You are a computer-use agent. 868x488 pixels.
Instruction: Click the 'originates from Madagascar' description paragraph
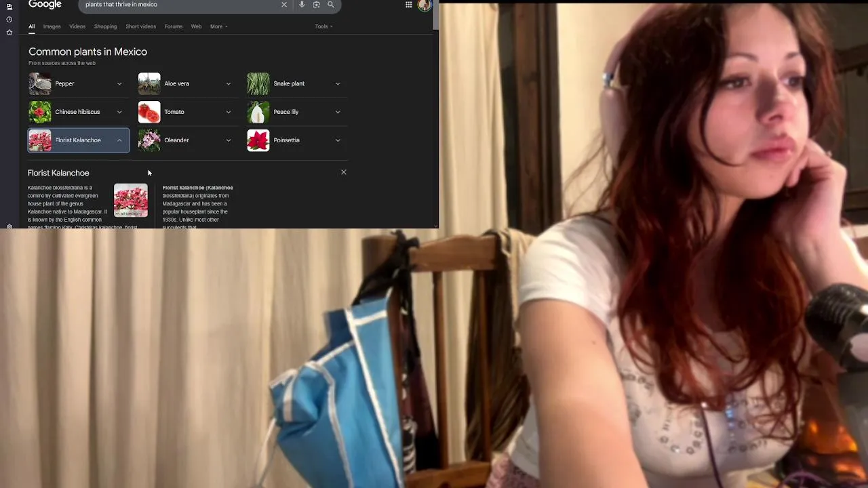point(198,206)
